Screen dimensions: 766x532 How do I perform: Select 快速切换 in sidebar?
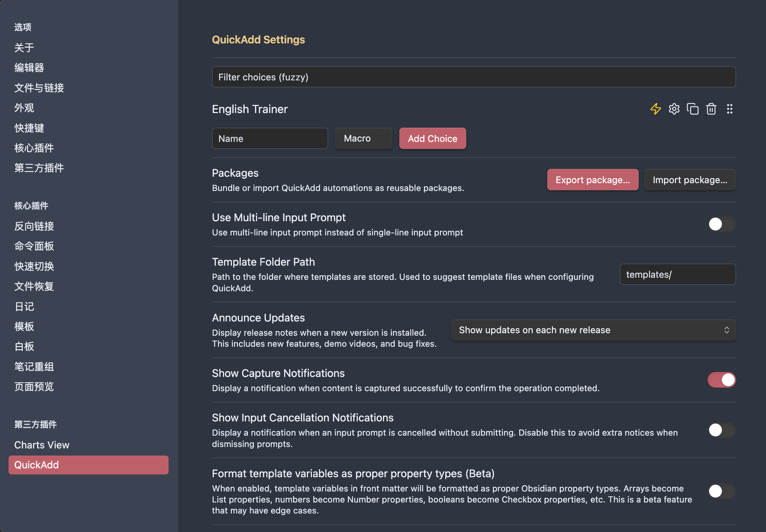[89, 266]
